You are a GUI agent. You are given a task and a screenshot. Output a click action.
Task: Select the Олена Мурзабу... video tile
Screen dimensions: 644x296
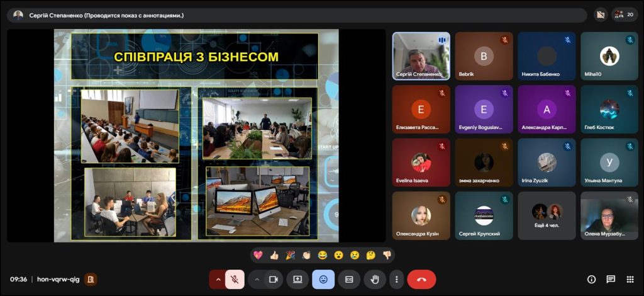click(x=609, y=216)
